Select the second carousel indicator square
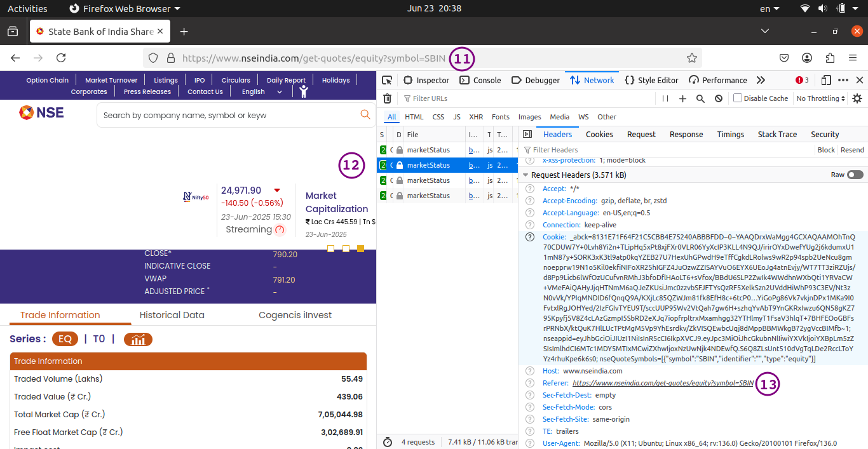This screenshot has height=449, width=868. [x=346, y=248]
